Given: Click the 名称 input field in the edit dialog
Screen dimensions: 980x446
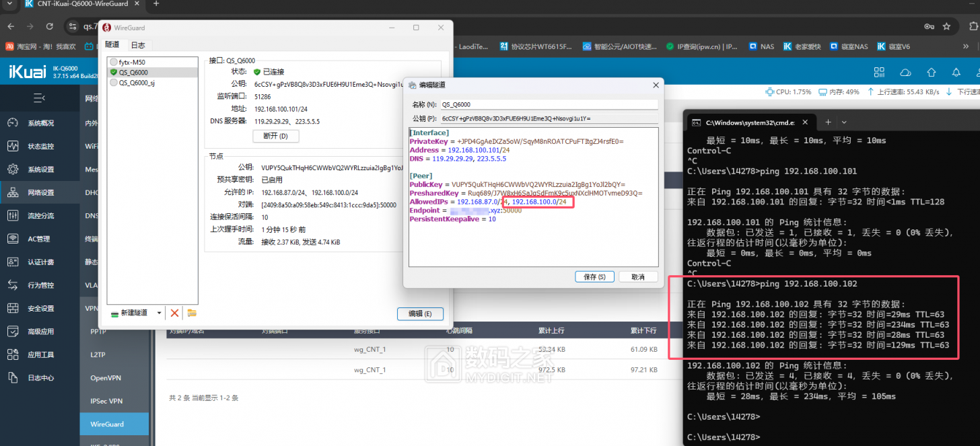Looking at the screenshot, I should pyautogui.click(x=549, y=104).
